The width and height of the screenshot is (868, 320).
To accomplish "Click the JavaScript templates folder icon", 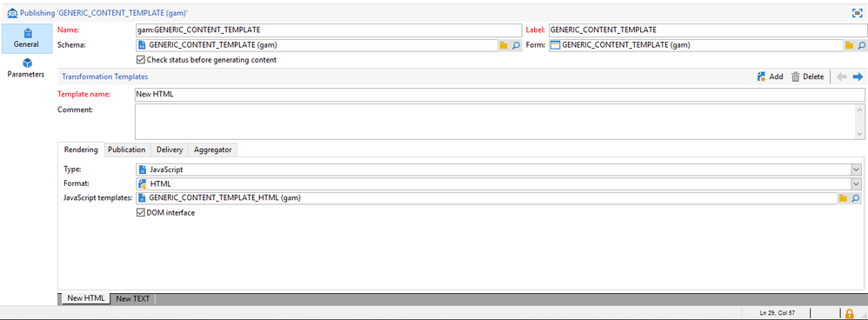I will point(843,197).
